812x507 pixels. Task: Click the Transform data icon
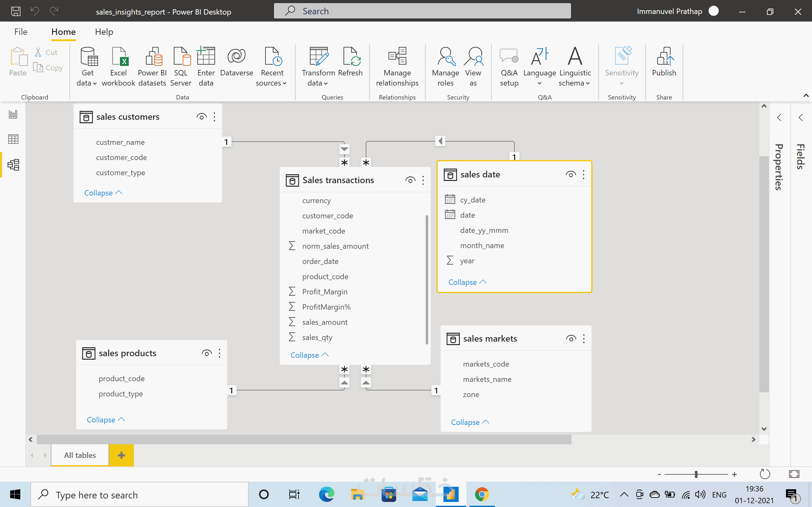tap(318, 56)
